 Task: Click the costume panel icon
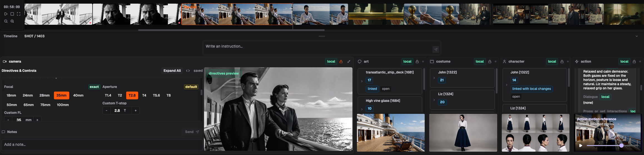(x=432, y=61)
